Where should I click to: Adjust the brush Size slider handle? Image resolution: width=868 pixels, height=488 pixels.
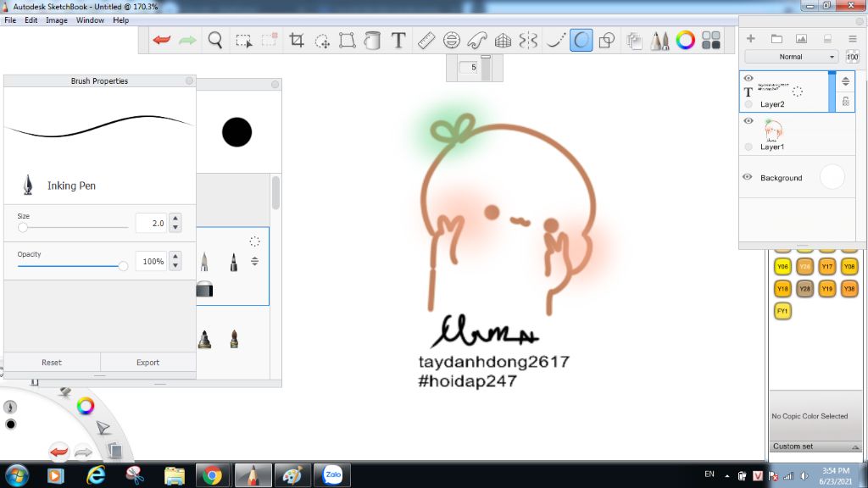point(23,227)
